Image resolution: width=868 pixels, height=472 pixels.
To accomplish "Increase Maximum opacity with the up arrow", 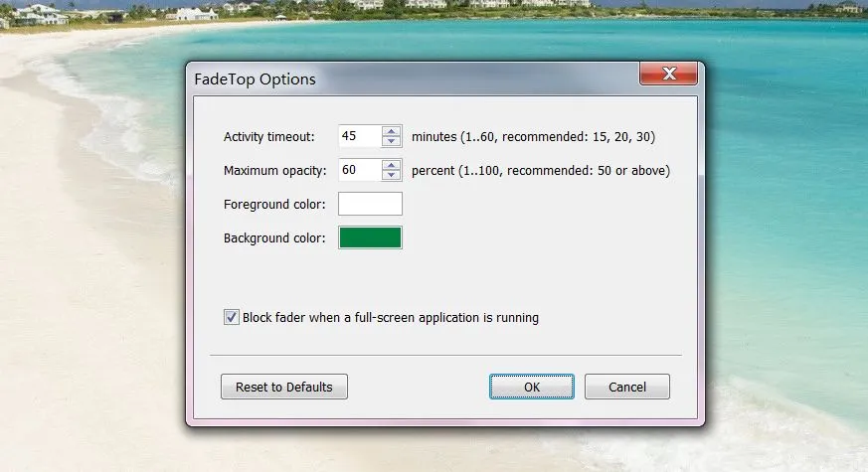I will (392, 166).
